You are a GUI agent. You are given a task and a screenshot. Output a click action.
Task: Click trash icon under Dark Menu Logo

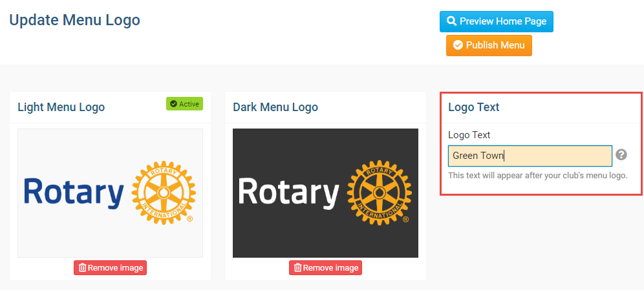(297, 268)
